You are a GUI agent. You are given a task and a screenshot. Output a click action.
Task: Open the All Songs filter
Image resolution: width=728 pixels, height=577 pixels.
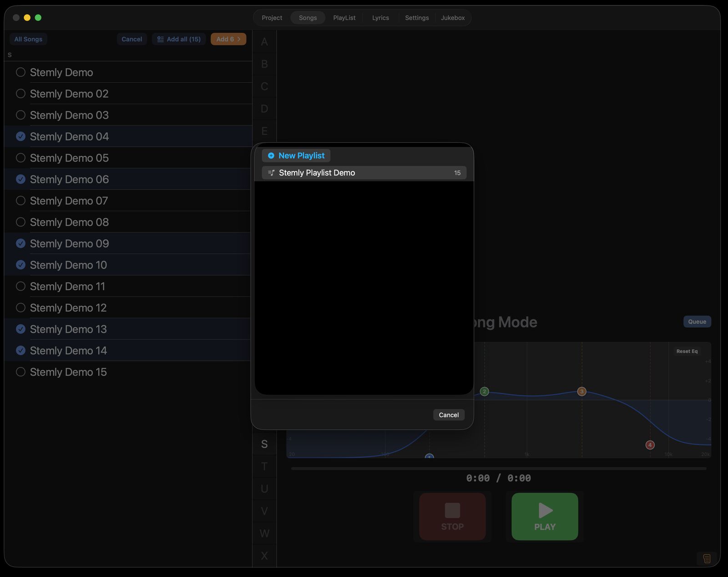tap(28, 39)
